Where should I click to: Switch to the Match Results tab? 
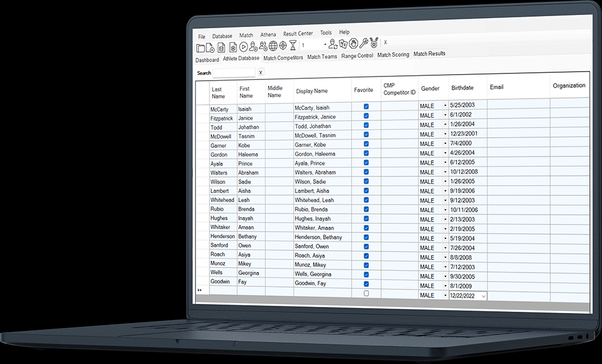[429, 54]
